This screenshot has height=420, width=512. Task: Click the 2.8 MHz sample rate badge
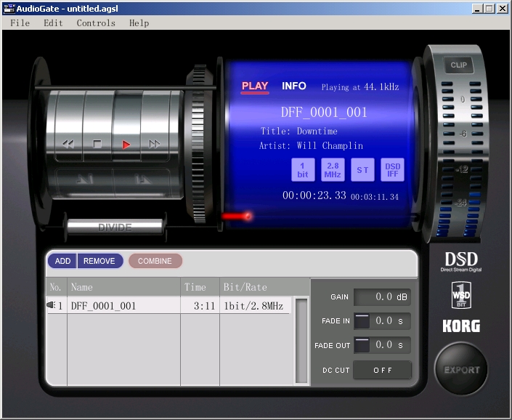tap(333, 170)
